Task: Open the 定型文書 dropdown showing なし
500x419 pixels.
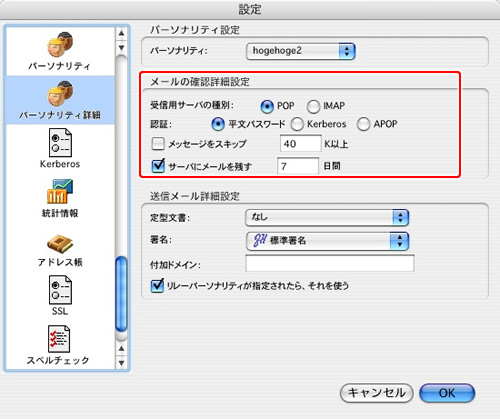Action: [327, 218]
